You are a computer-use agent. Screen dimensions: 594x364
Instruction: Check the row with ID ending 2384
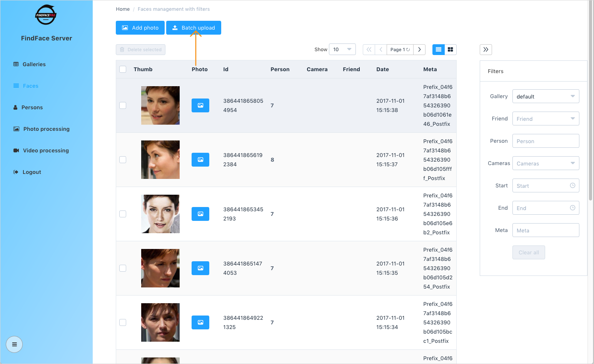[123, 160]
